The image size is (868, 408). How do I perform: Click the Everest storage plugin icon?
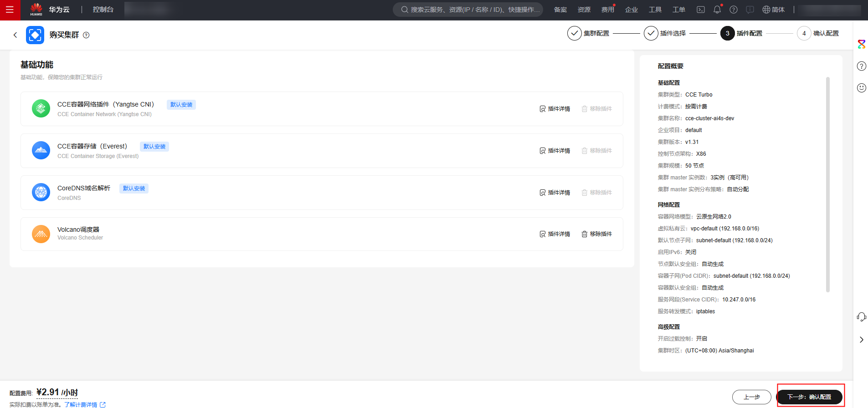coord(41,150)
